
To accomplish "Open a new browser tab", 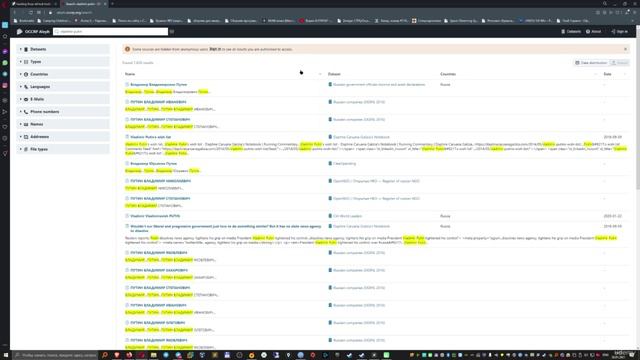I will click(x=112, y=4).
